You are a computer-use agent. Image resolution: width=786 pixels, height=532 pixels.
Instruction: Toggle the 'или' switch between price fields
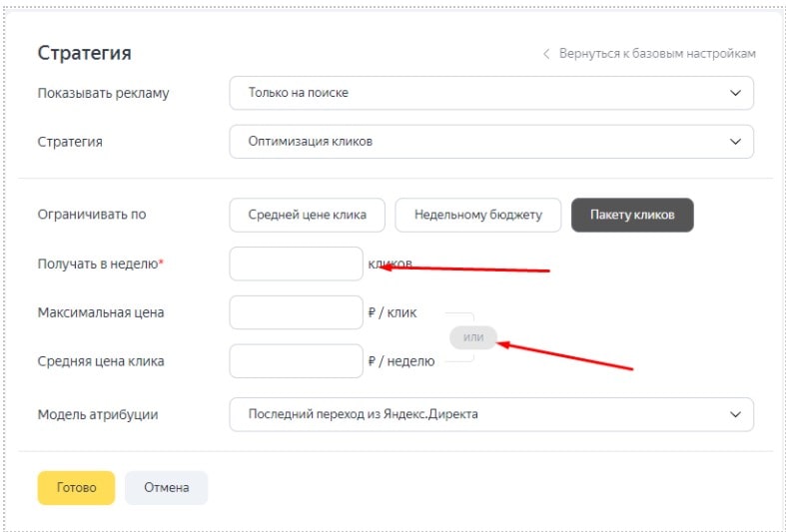click(473, 337)
